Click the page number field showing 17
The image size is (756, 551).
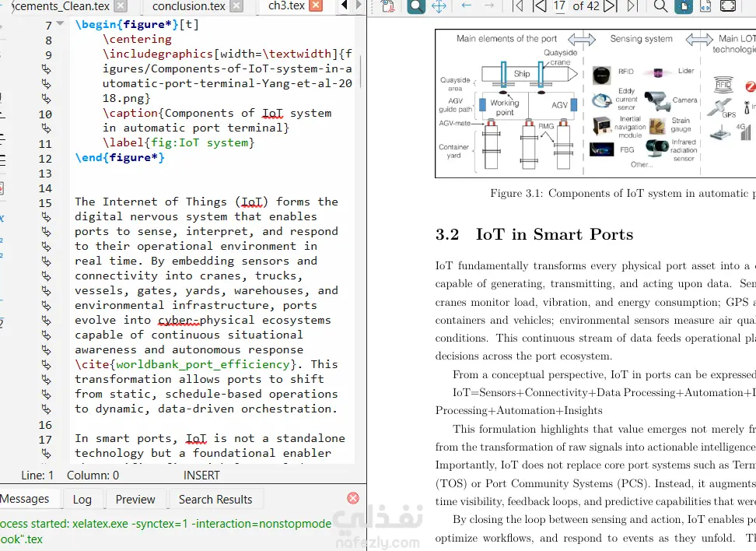[559, 6]
